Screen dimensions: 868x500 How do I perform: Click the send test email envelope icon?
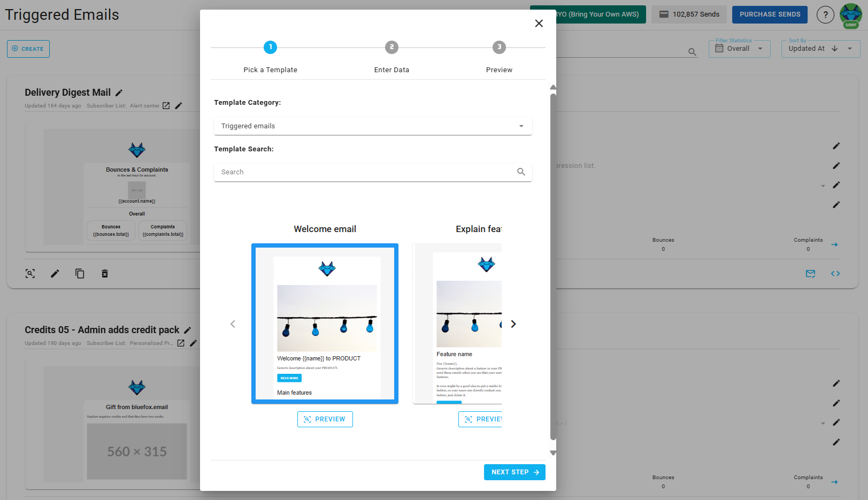point(810,274)
